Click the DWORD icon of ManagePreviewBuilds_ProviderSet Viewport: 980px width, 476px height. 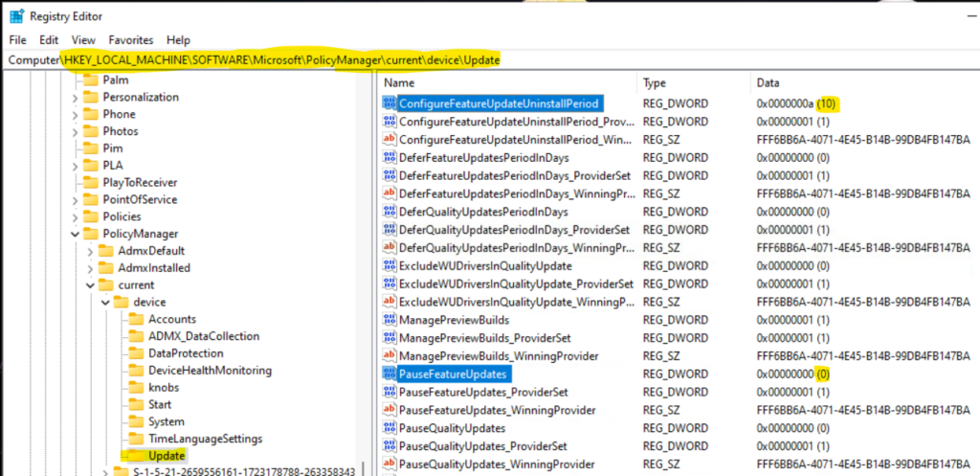[x=390, y=338]
